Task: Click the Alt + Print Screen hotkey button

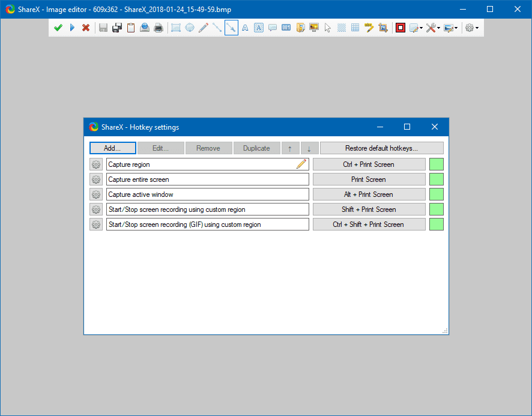Action: click(x=369, y=194)
